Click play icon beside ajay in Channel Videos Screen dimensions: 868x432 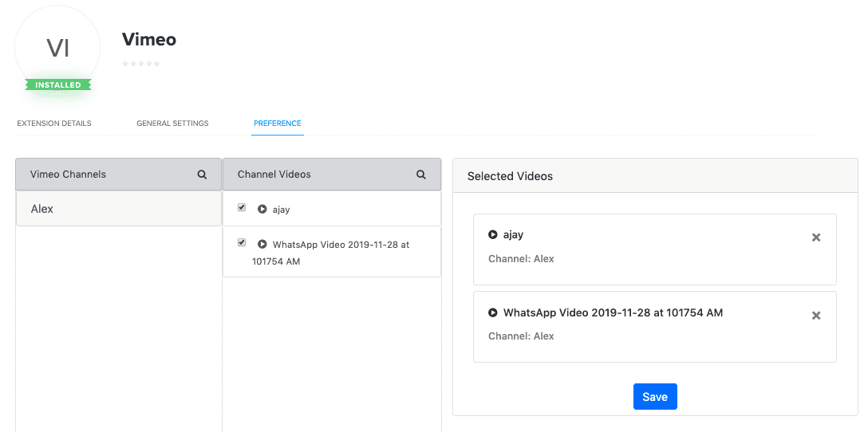click(262, 209)
